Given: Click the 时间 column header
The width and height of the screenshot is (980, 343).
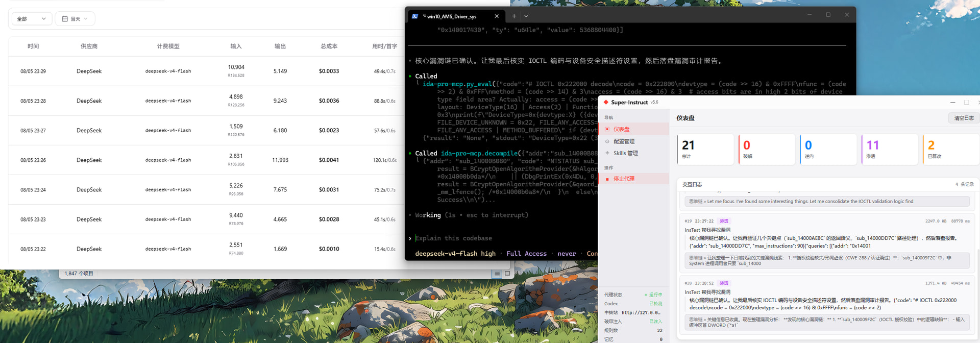Looking at the screenshot, I should [x=33, y=46].
